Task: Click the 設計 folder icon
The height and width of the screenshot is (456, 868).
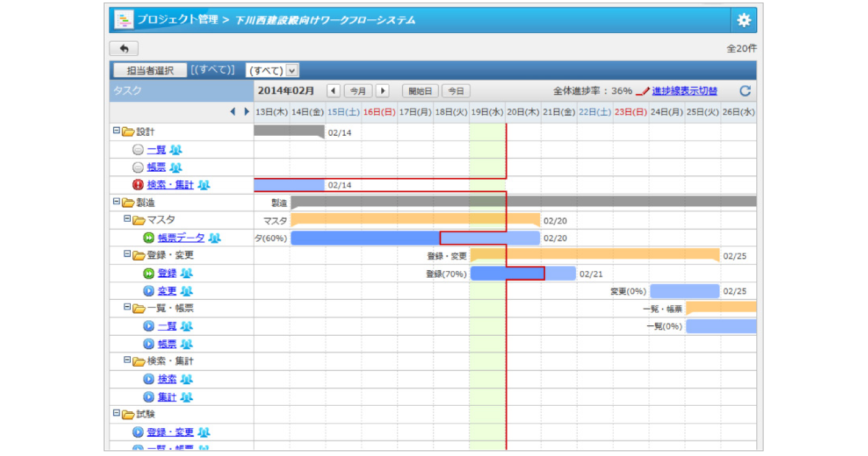Action: pos(128,131)
